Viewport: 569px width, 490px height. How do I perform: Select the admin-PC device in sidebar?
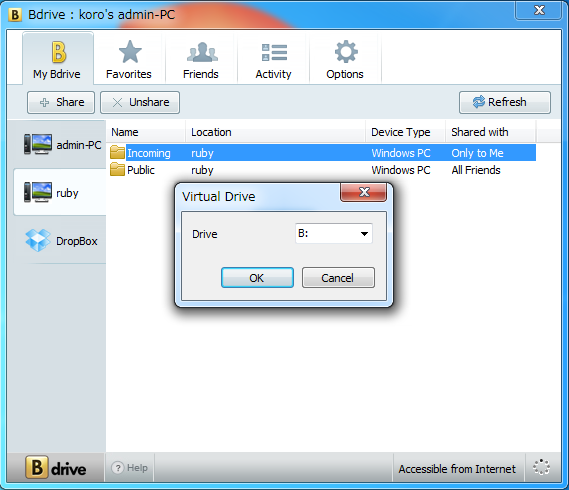click(x=60, y=144)
